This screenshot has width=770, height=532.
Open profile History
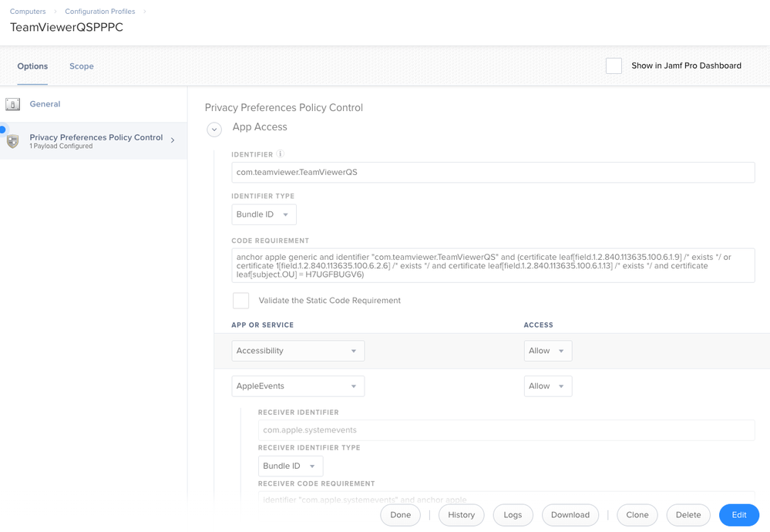[x=461, y=515]
